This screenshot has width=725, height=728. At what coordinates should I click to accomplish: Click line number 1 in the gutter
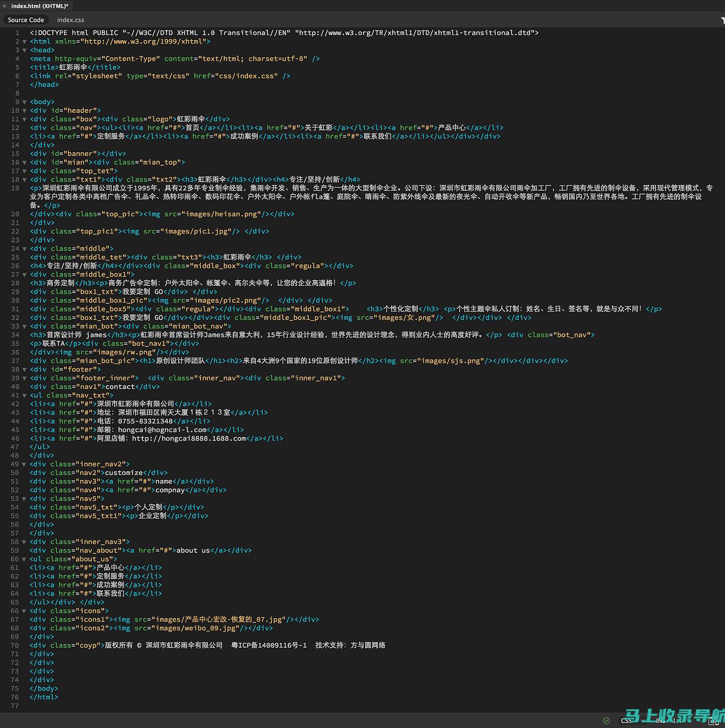17,33
